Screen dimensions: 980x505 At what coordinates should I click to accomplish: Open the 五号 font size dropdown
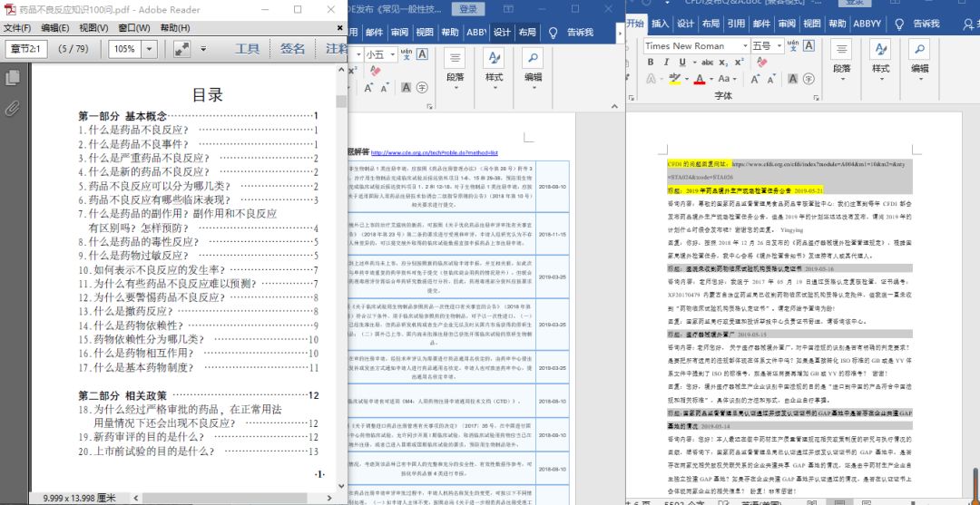pyautogui.click(x=779, y=45)
